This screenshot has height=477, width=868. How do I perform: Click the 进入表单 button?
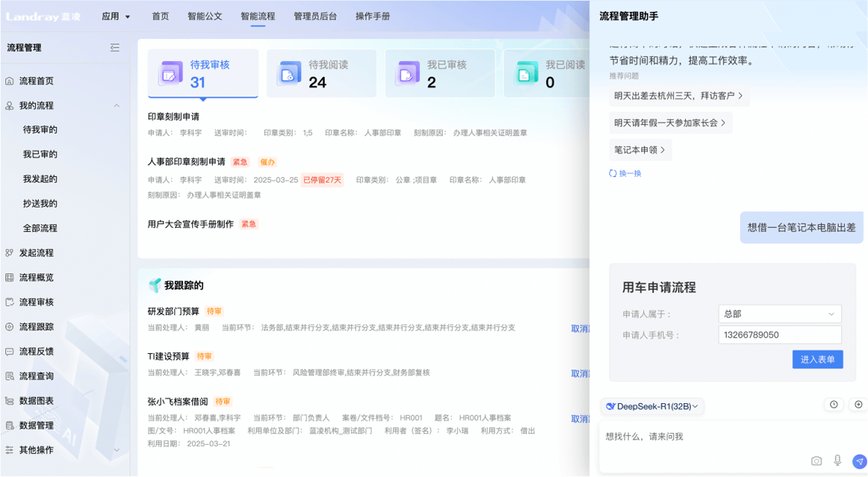817,359
